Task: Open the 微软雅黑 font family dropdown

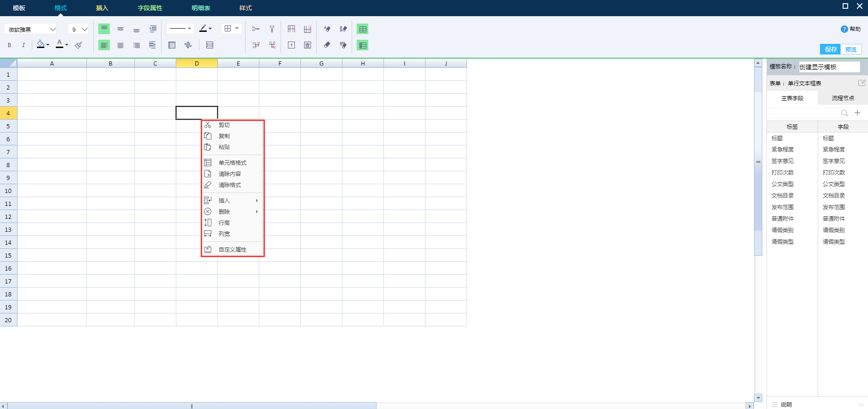Action: [30, 30]
